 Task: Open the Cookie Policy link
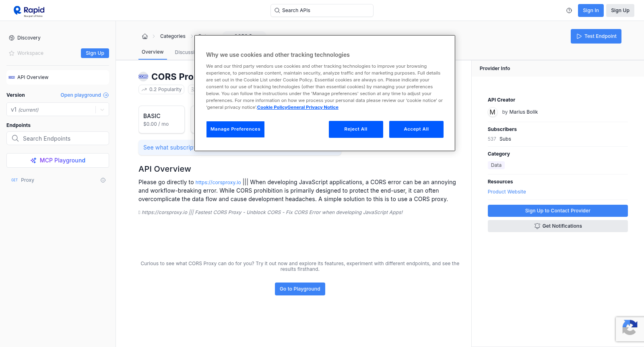pyautogui.click(x=272, y=107)
